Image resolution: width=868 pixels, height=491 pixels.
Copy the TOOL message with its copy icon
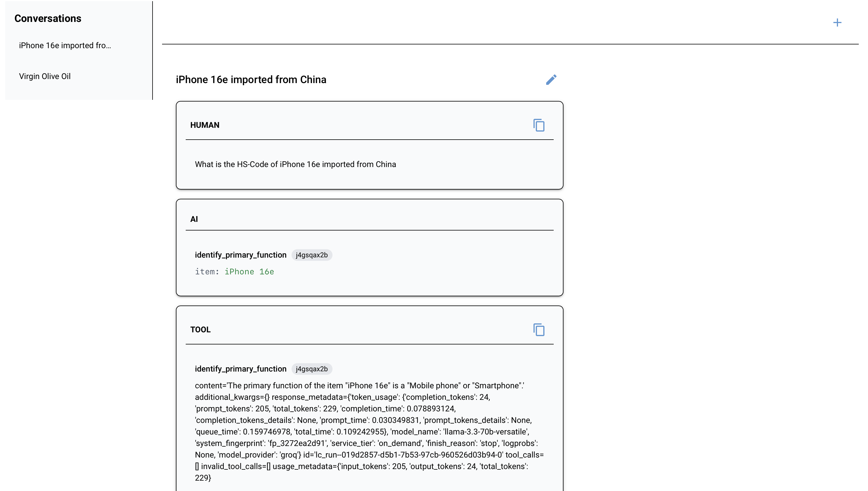pos(539,329)
